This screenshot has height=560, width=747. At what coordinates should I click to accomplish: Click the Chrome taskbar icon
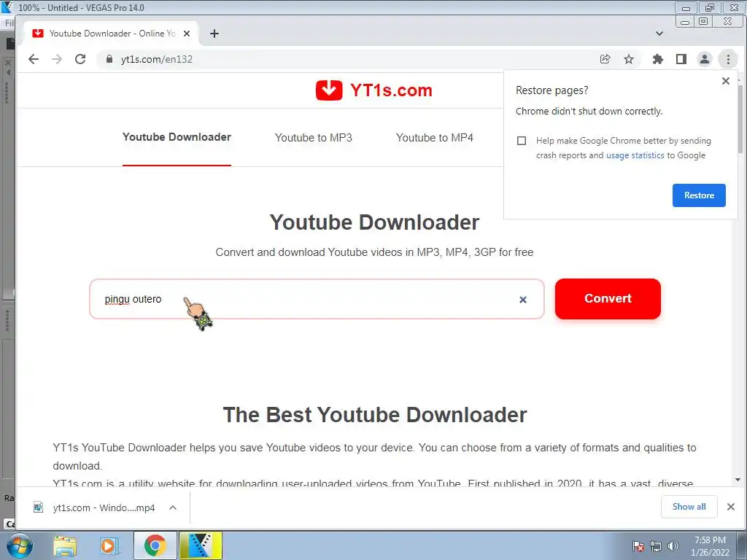pyautogui.click(x=155, y=545)
